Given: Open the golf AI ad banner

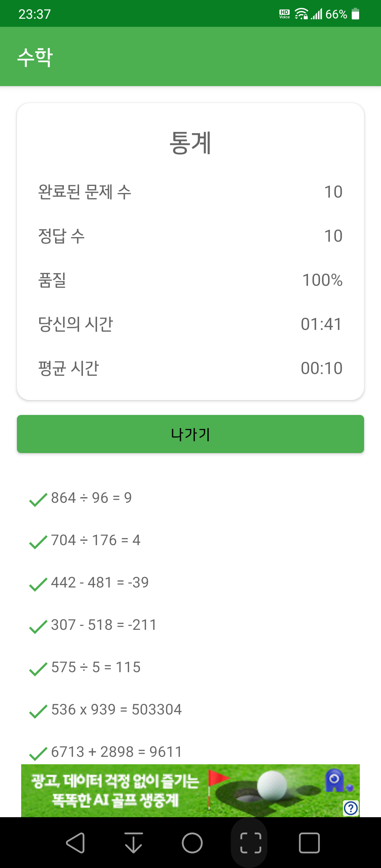Looking at the screenshot, I should click(x=190, y=791).
